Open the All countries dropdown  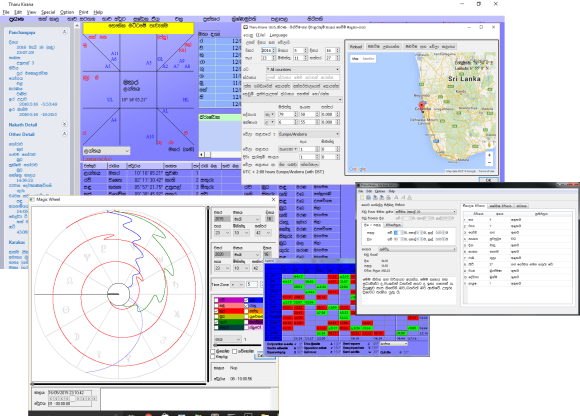pos(303,70)
